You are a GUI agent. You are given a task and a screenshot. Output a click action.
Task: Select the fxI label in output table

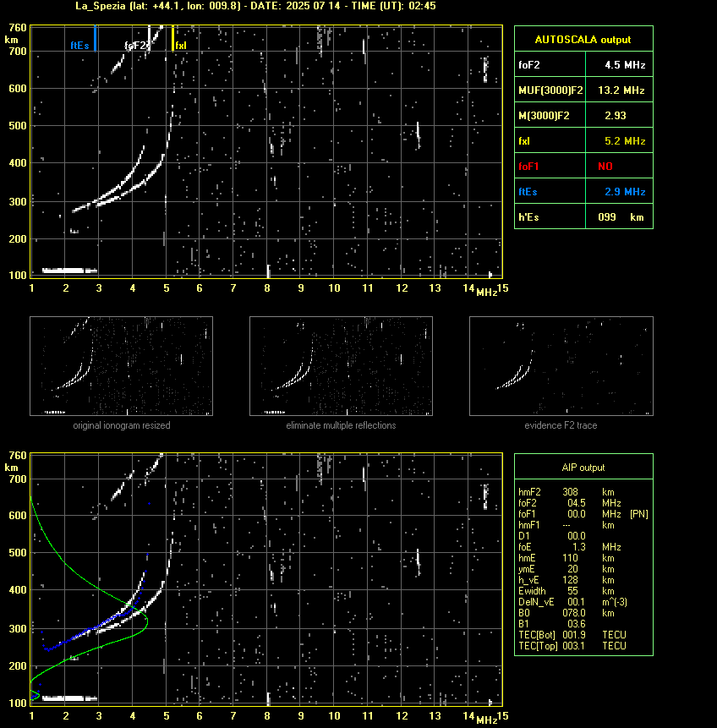click(x=524, y=141)
